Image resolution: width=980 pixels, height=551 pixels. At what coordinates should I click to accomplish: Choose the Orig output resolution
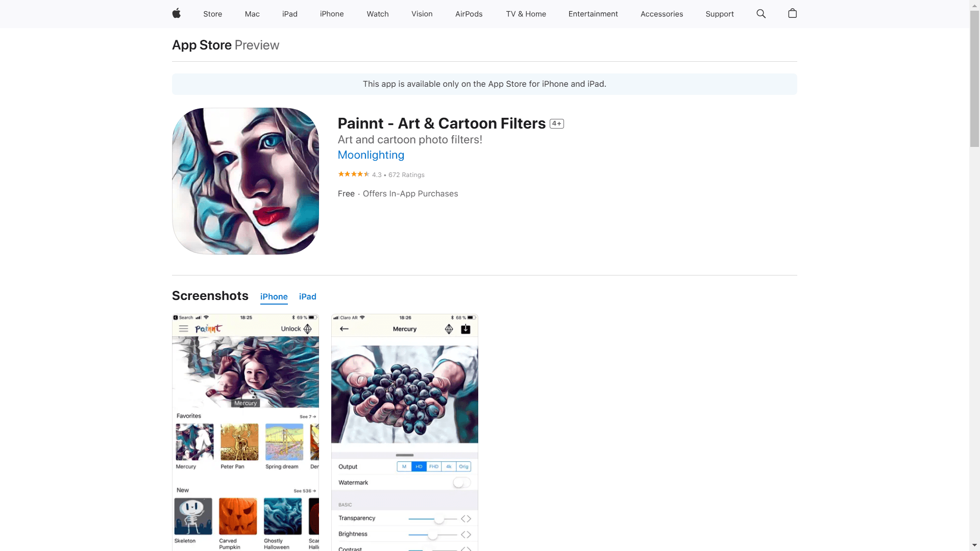(x=463, y=466)
